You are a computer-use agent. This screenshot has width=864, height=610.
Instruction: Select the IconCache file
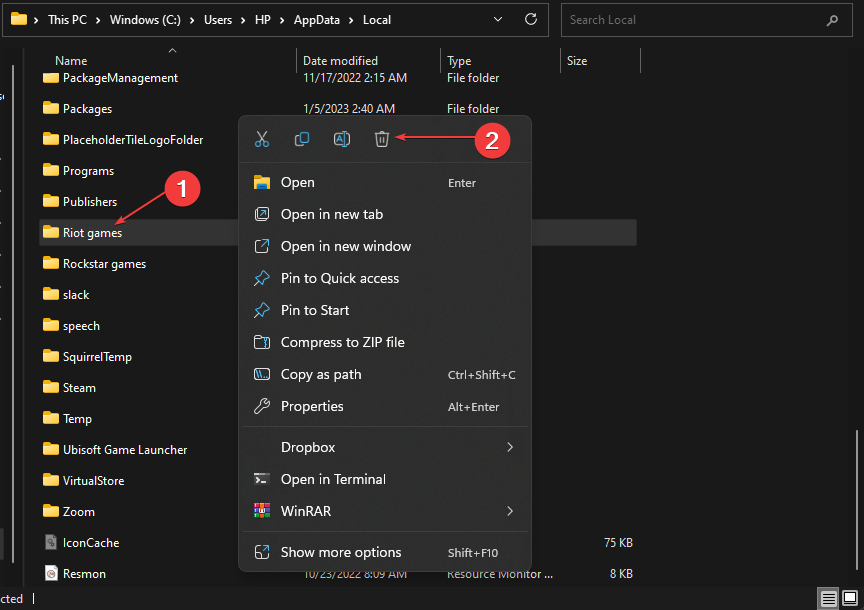click(91, 543)
